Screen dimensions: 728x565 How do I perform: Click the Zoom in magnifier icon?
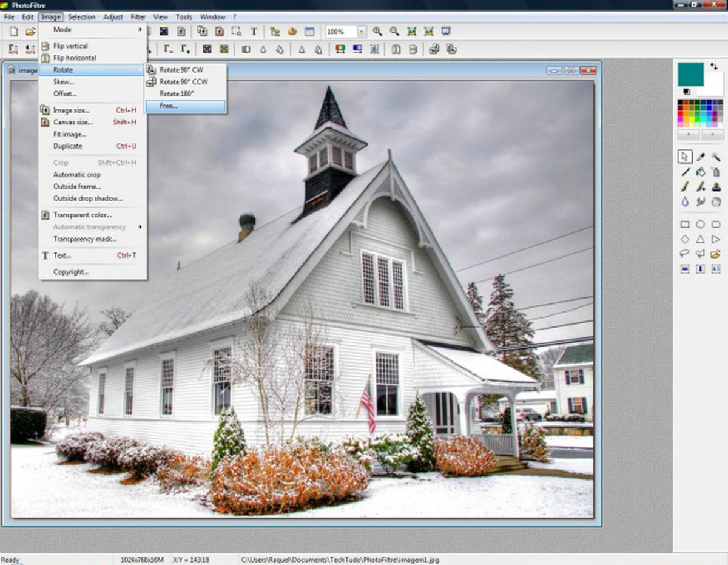coord(377,32)
